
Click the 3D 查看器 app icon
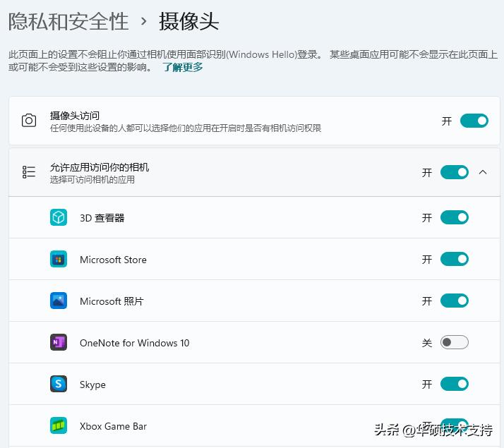(x=59, y=217)
